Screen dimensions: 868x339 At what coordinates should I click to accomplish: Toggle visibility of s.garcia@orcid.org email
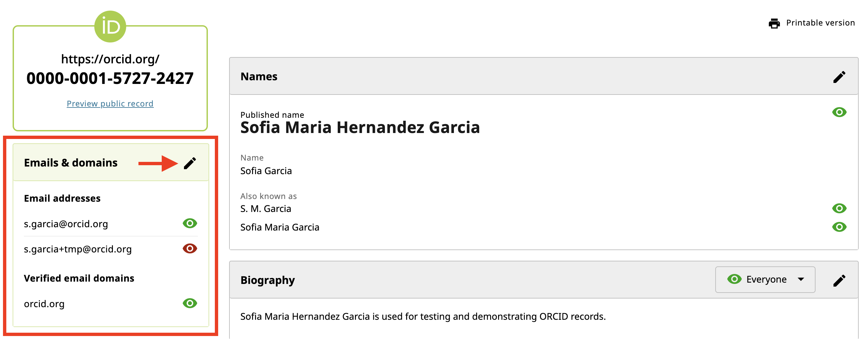190,223
